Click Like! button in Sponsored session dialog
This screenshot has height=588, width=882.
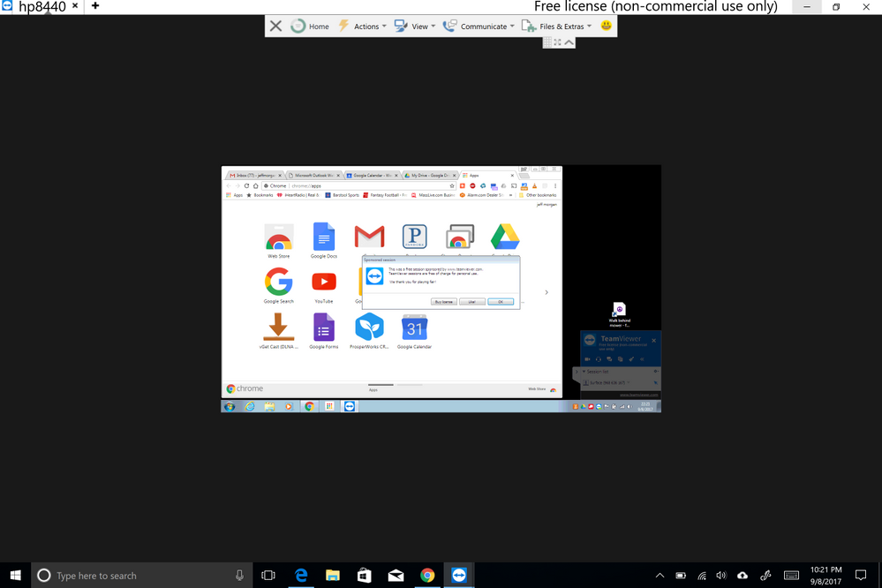point(472,302)
